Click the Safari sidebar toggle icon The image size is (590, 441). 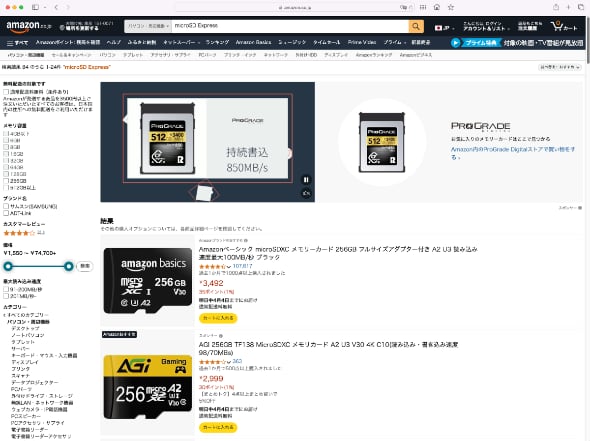[35, 7]
